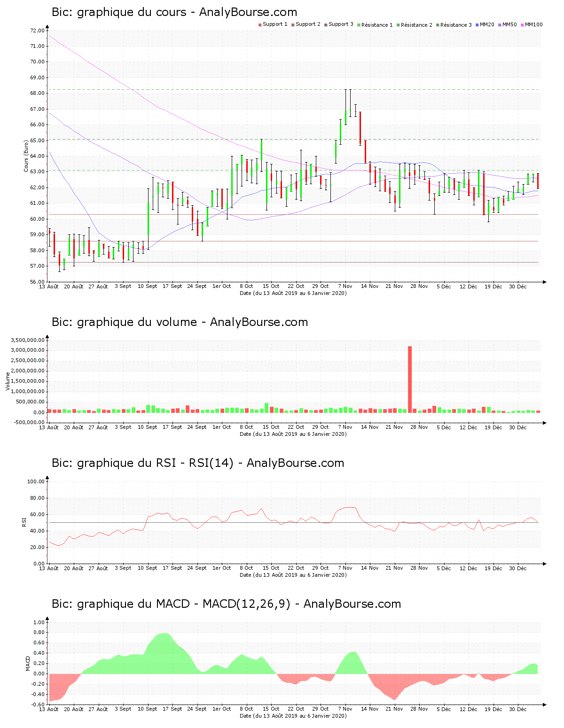This screenshot has height=728, width=564.
Task: Click the 'Bic: graphique du cours' title
Action: tap(174, 12)
